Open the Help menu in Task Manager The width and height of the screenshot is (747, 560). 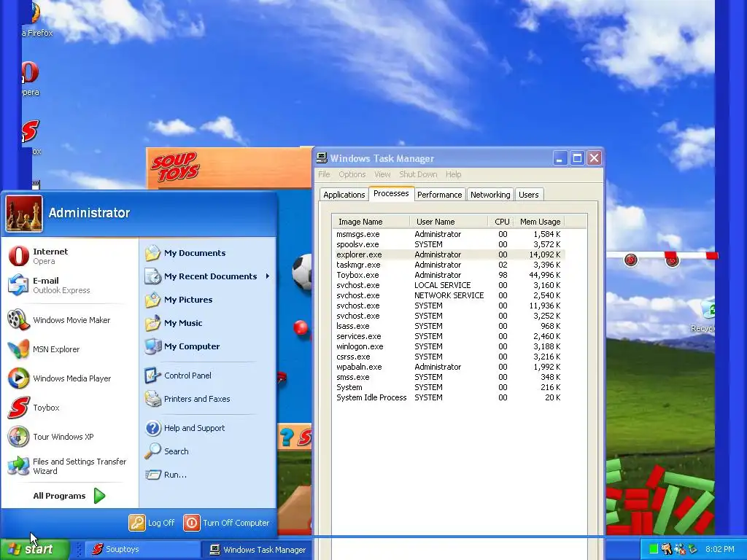454,174
